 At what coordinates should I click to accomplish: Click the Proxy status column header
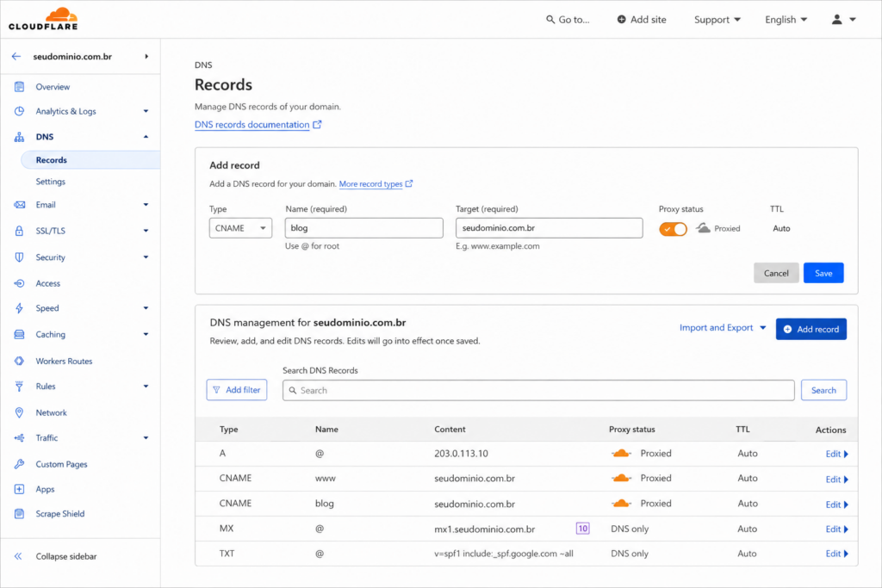pos(631,429)
